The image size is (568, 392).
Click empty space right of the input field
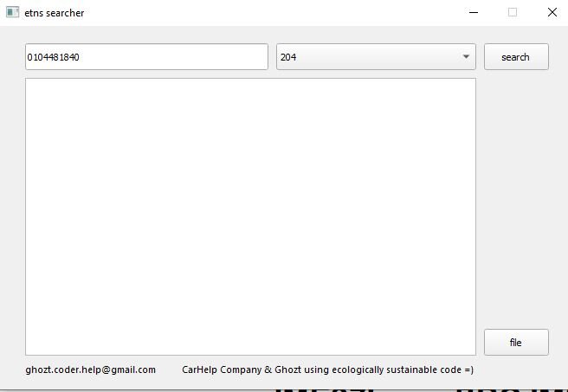point(272,57)
